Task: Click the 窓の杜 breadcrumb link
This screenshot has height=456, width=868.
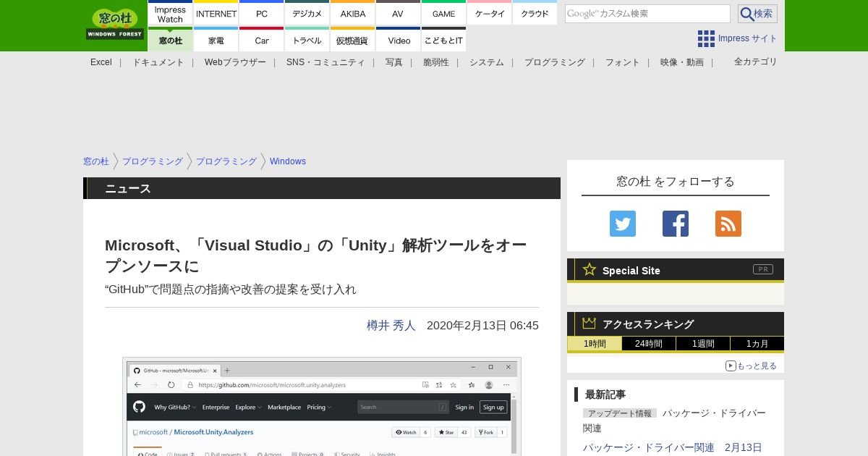Action: click(x=96, y=161)
